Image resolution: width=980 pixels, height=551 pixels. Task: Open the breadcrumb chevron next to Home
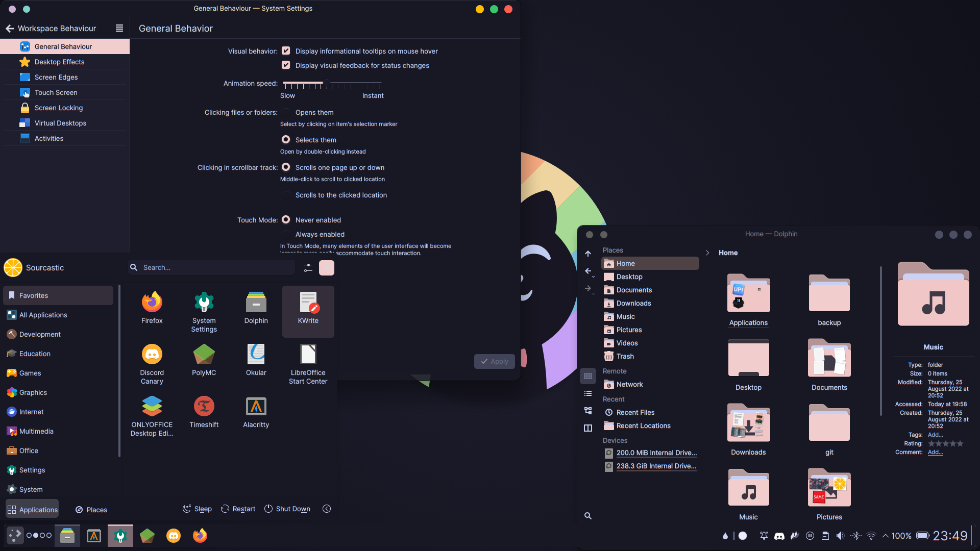pyautogui.click(x=707, y=253)
